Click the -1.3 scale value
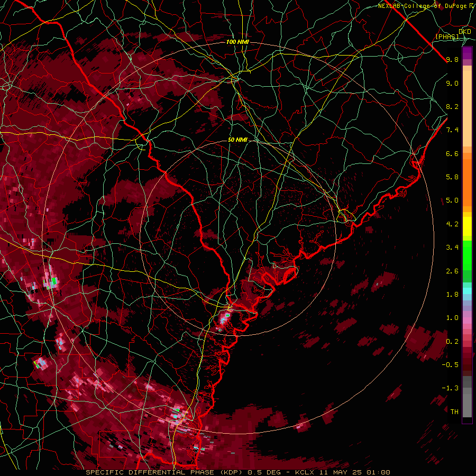The width and height of the screenshot is (476, 476). pos(450,388)
